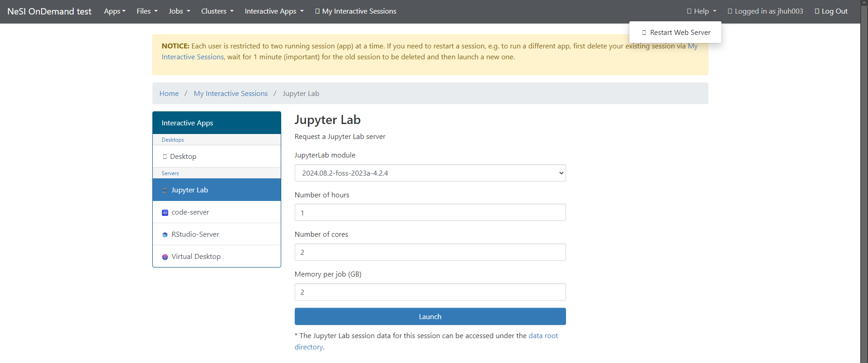
Task: Open the JupyterLab module select box
Action: [x=430, y=173]
